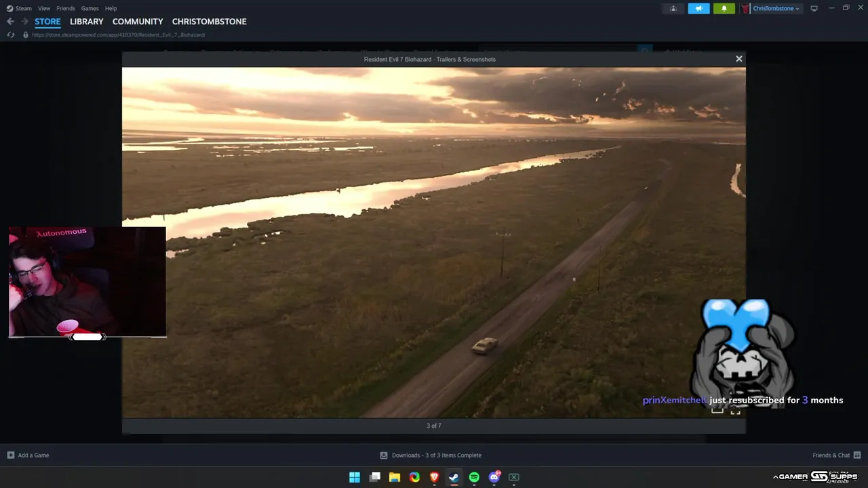Close the Trailers & Screenshots viewer
The image size is (868, 488).
[739, 59]
